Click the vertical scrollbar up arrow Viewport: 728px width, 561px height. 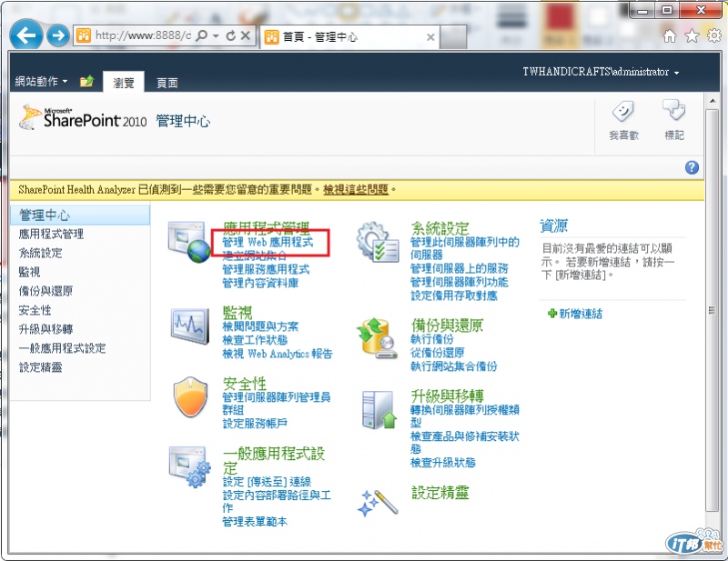(712, 101)
